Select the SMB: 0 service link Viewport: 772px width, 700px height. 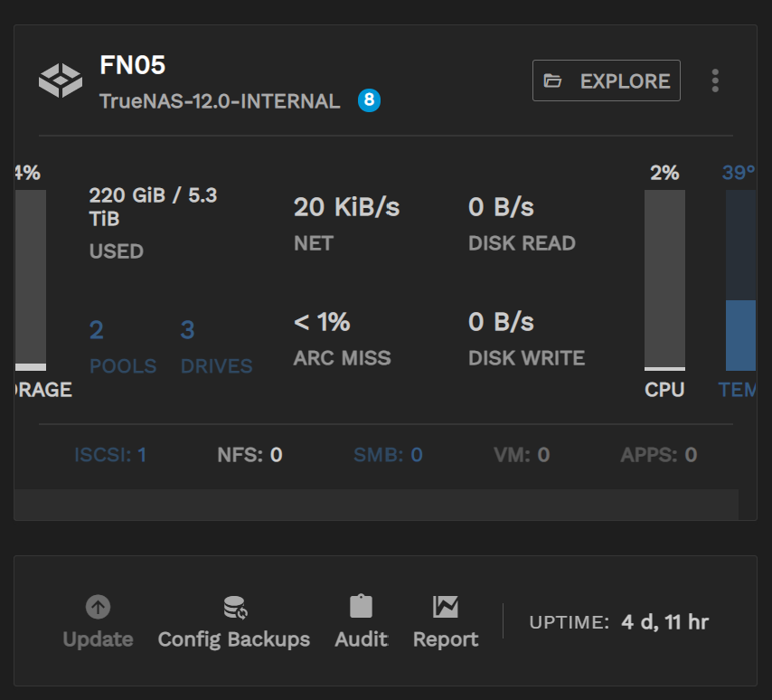(388, 455)
